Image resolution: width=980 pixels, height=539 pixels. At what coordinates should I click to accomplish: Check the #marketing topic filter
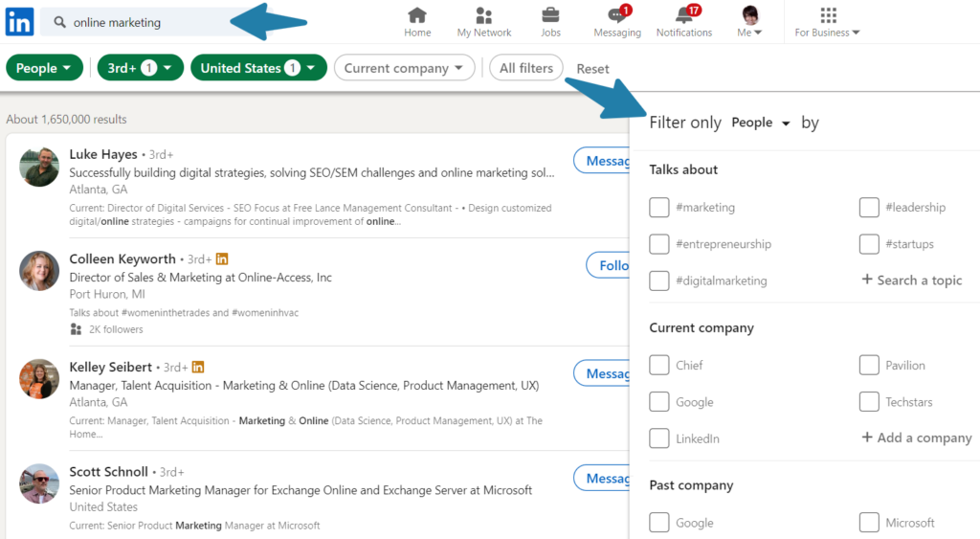click(x=659, y=207)
